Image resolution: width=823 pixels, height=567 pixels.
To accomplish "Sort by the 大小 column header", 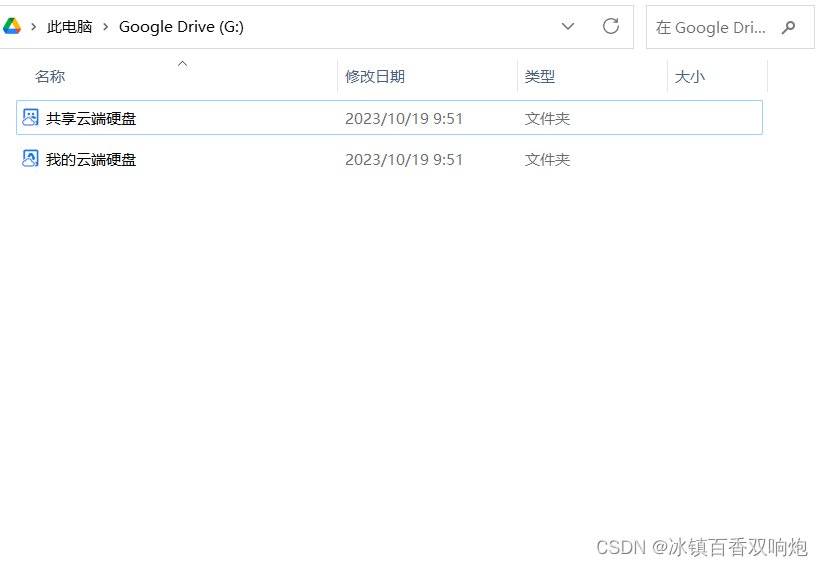I will tap(690, 77).
